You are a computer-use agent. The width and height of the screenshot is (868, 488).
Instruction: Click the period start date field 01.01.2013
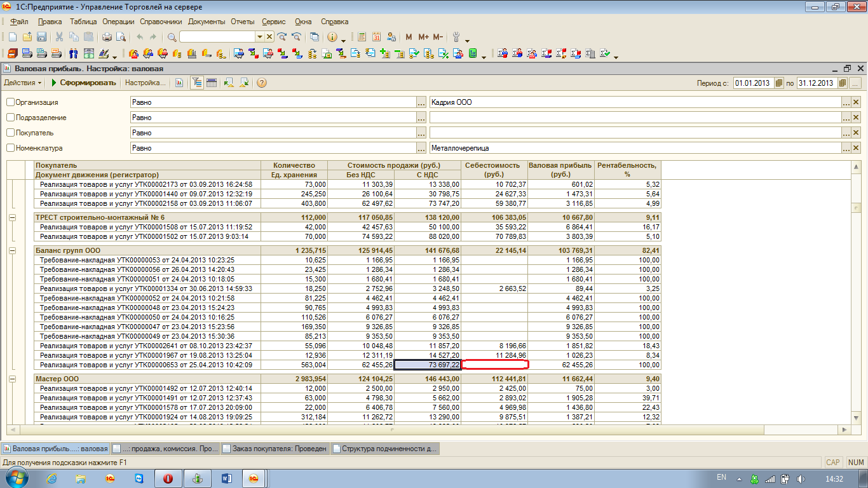pos(752,83)
